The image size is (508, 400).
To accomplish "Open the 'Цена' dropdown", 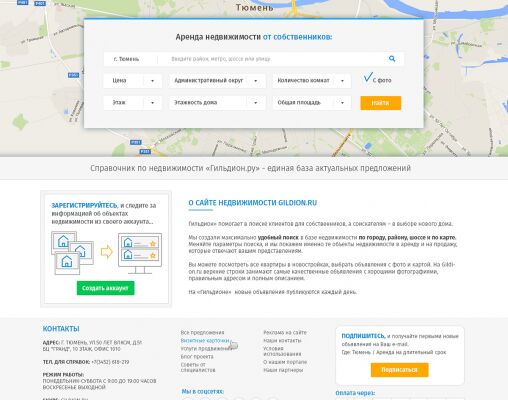I will tap(133, 81).
